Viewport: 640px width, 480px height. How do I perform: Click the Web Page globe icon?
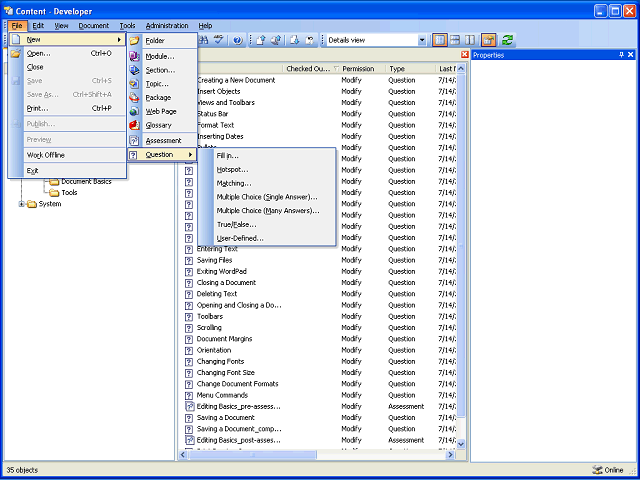134,111
